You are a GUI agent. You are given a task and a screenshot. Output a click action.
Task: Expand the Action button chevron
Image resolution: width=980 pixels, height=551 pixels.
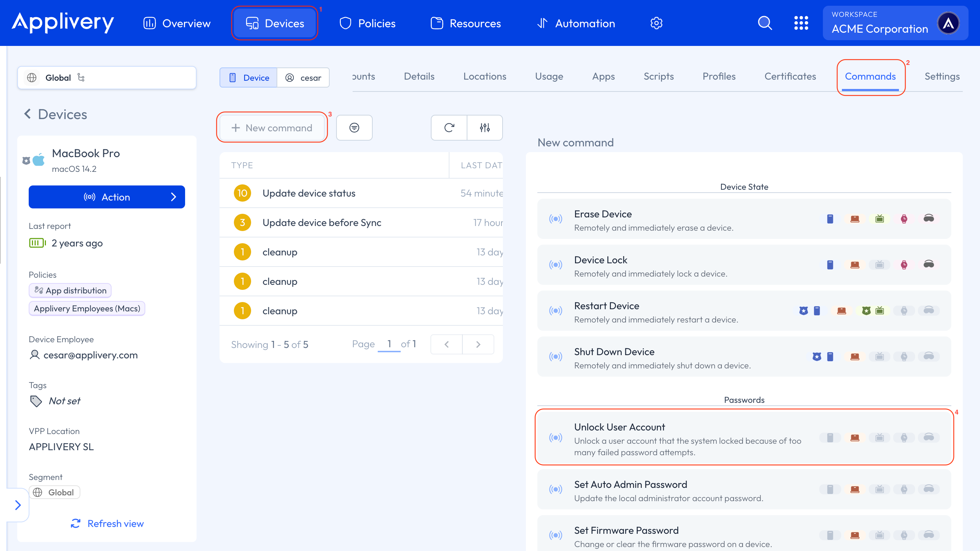(x=174, y=197)
